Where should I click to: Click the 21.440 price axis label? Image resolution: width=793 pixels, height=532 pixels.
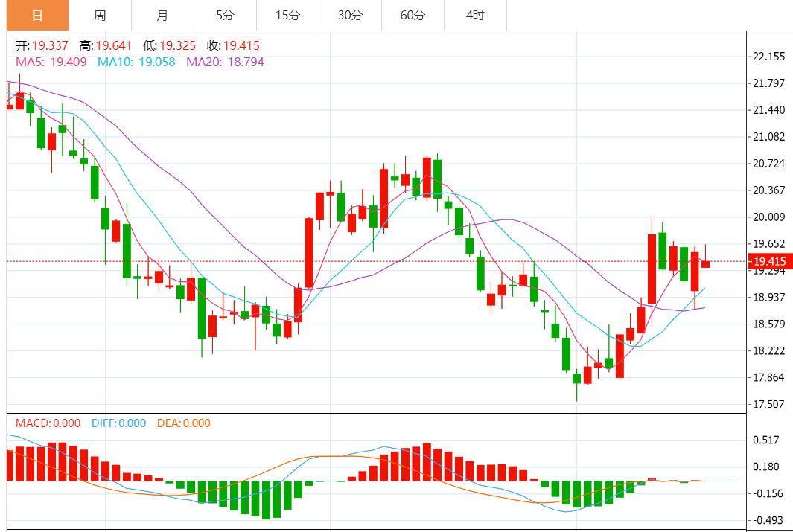768,110
